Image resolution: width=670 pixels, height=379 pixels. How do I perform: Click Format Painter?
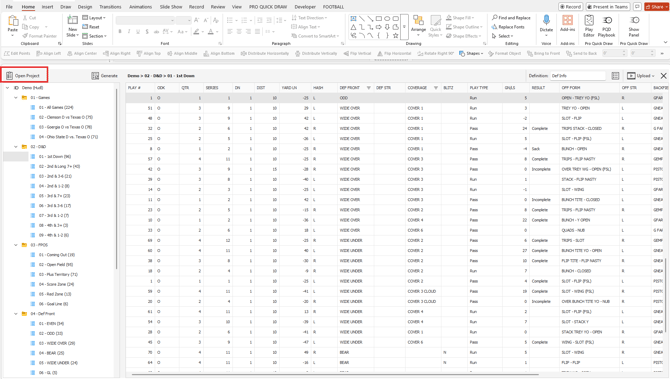pyautogui.click(x=39, y=36)
